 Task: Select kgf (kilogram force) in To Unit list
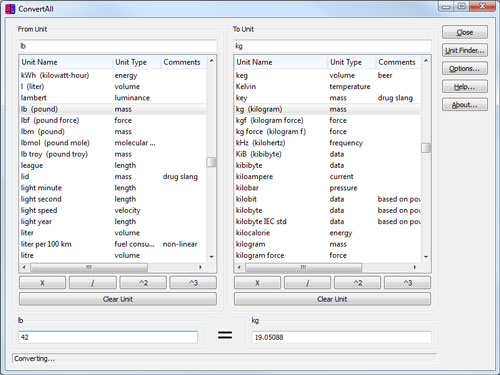[328, 120]
